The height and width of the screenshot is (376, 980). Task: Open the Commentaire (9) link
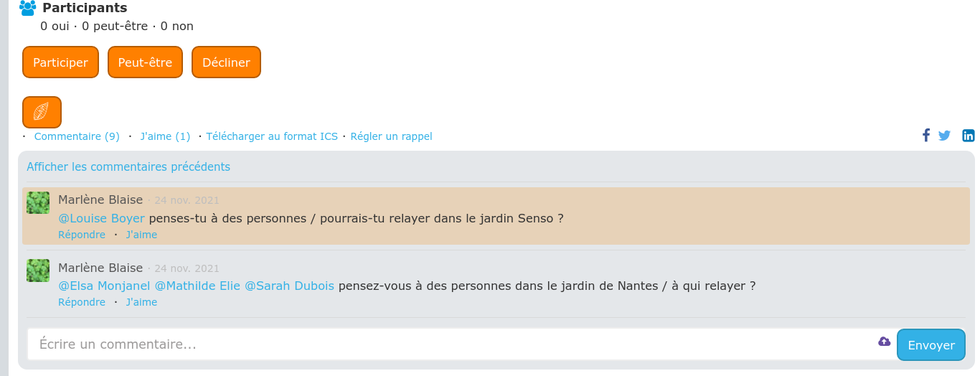77,136
